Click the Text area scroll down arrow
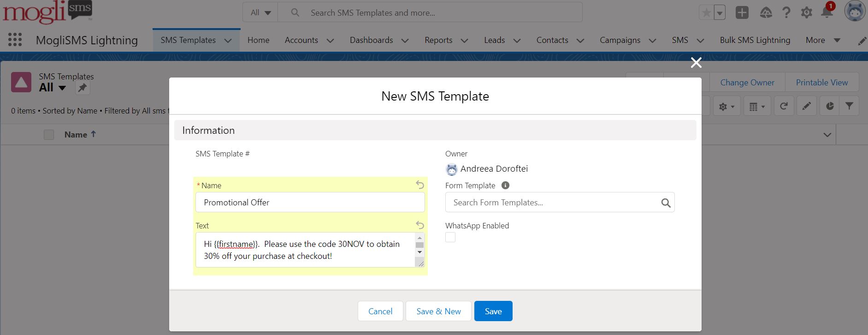Viewport: 868px width, 335px height. 419,252
